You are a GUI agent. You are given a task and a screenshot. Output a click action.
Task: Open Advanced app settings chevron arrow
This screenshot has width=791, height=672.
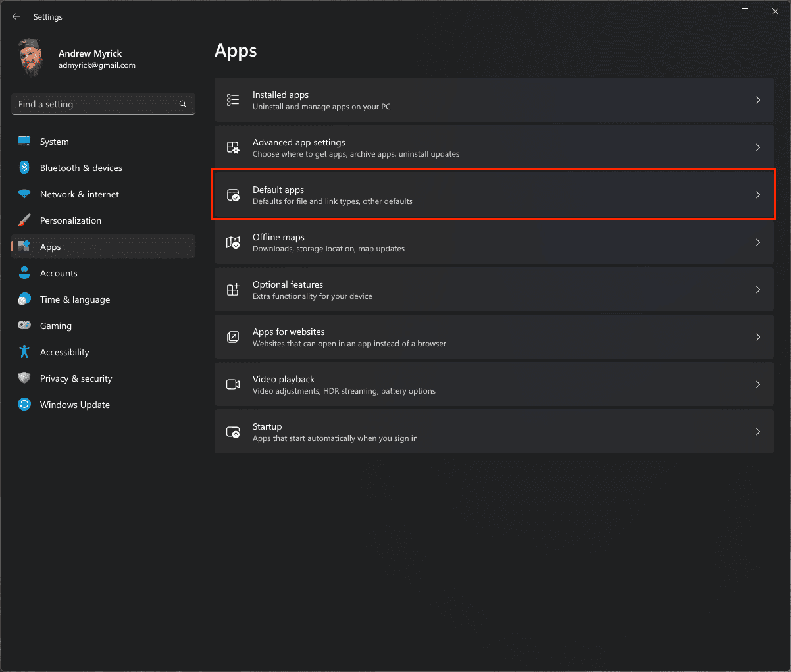point(758,147)
